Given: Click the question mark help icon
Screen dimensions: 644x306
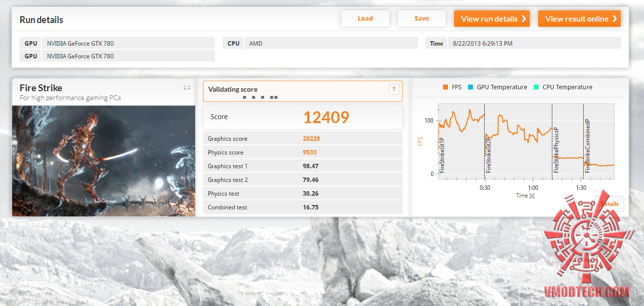Looking at the screenshot, I should (x=394, y=89).
